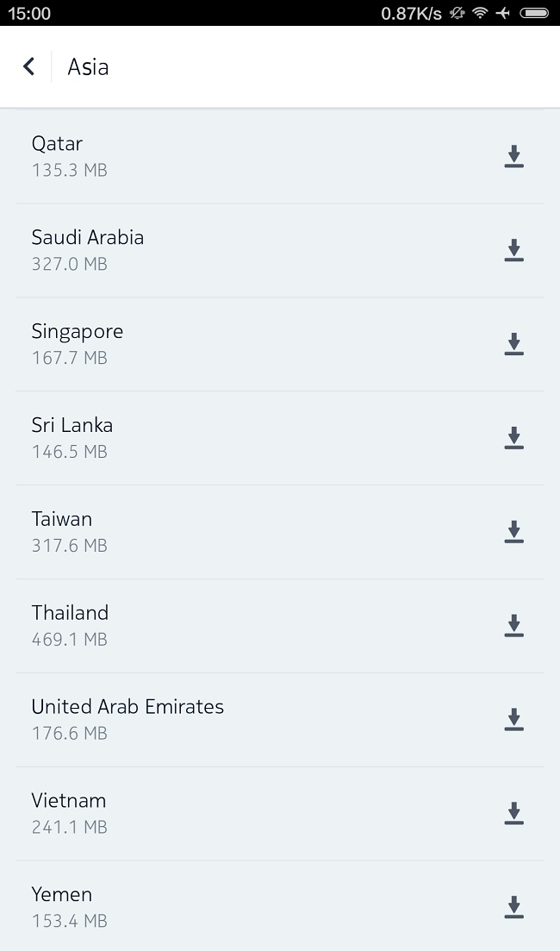
Task: Tap the Vietnam row label
Action: [69, 801]
